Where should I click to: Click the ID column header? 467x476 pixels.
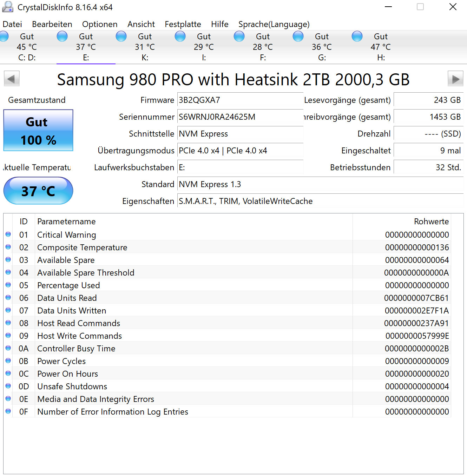click(x=24, y=222)
